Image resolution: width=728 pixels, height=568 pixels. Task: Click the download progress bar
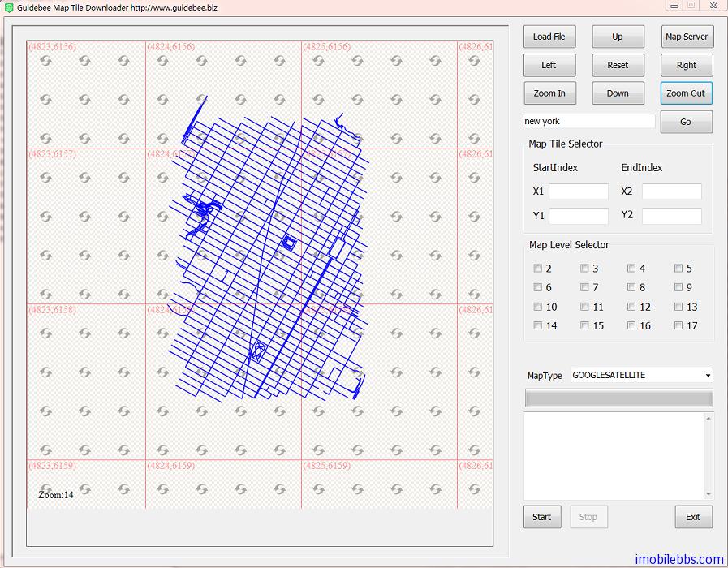[619, 398]
